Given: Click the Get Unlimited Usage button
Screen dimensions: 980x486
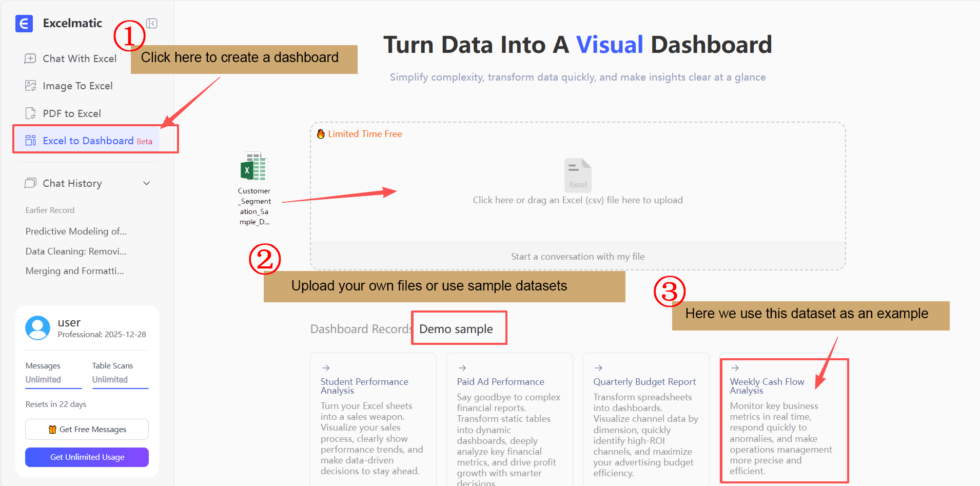Looking at the screenshot, I should click(86, 457).
